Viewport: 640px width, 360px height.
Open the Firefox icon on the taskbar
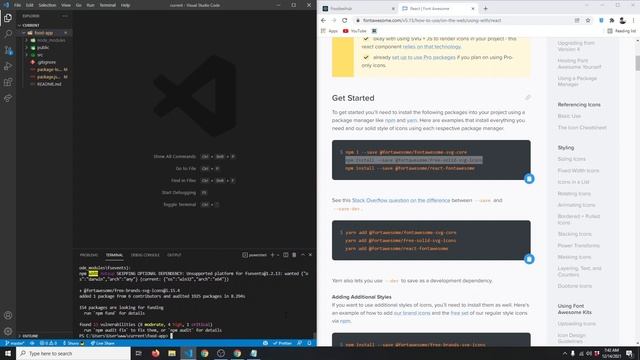(156, 353)
